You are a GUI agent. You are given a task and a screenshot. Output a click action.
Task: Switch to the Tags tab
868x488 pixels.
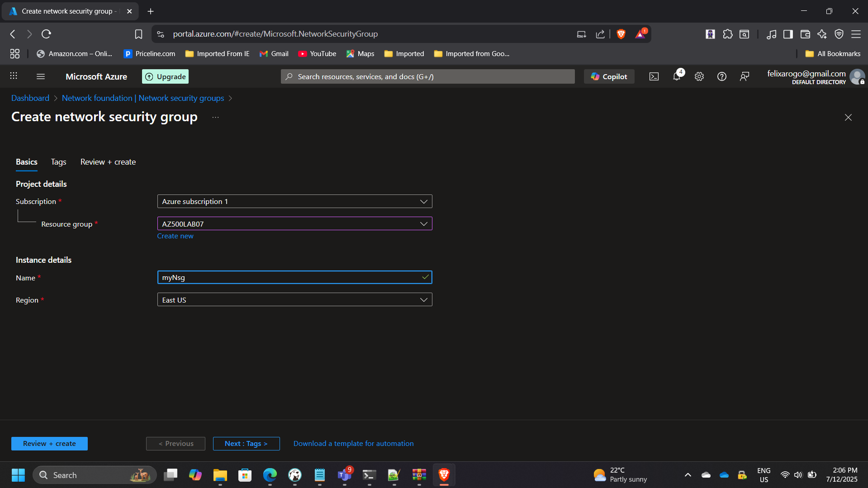(x=58, y=162)
